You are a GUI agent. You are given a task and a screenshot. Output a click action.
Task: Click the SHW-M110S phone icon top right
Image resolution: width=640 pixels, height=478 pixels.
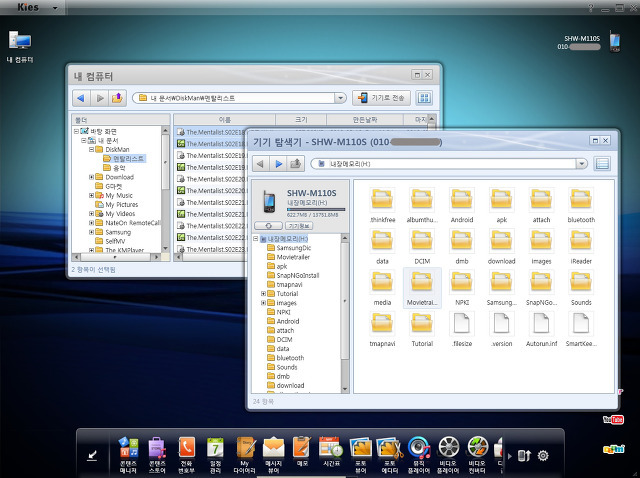pyautogui.click(x=615, y=42)
